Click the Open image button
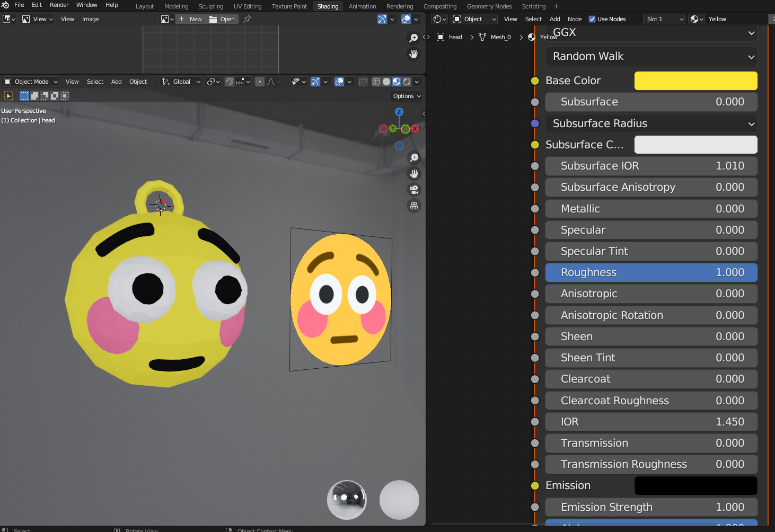Viewport: 775px width, 532px height. click(222, 19)
